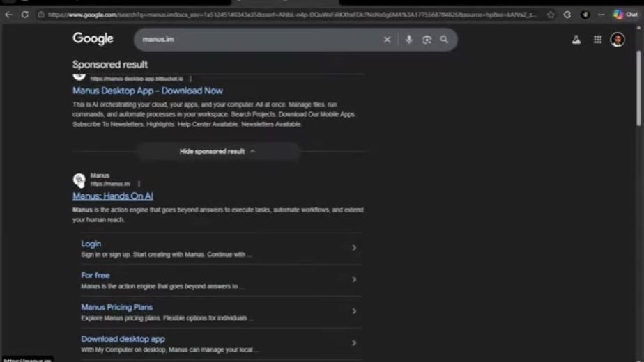Click the browser address bar URL
This screenshot has width=644, height=362.
click(291, 15)
